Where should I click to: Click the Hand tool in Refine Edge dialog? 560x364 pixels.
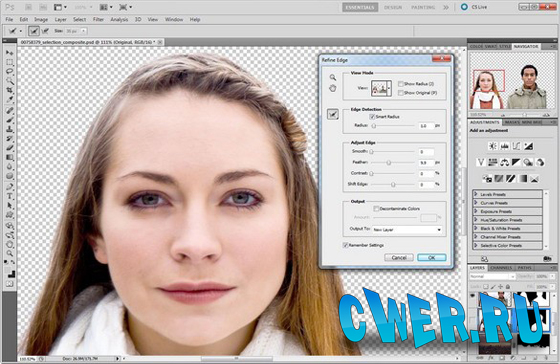point(332,88)
